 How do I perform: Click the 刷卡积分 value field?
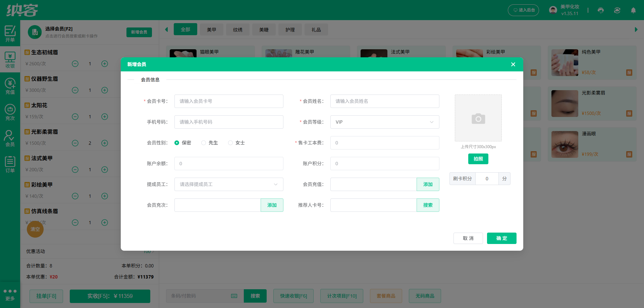tap(487, 179)
